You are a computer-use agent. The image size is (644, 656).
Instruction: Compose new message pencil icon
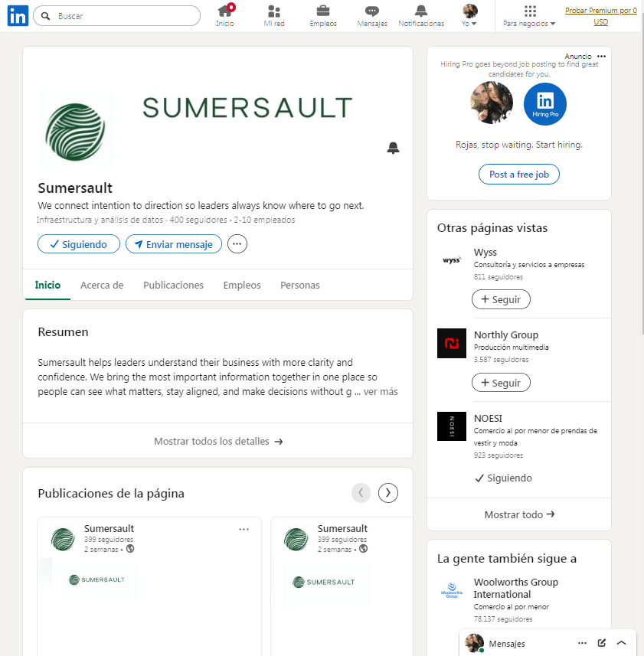pos(602,643)
